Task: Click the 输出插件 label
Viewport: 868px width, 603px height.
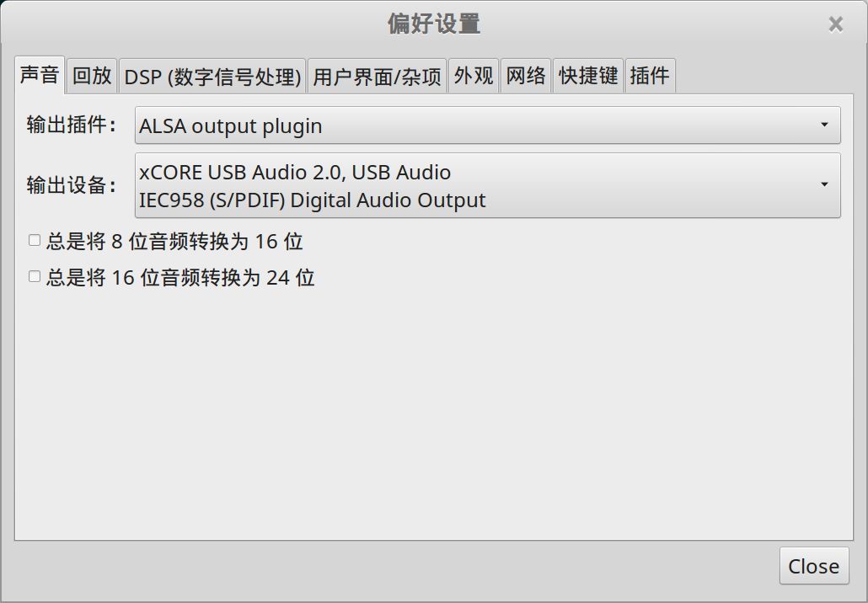Action: pos(71,125)
